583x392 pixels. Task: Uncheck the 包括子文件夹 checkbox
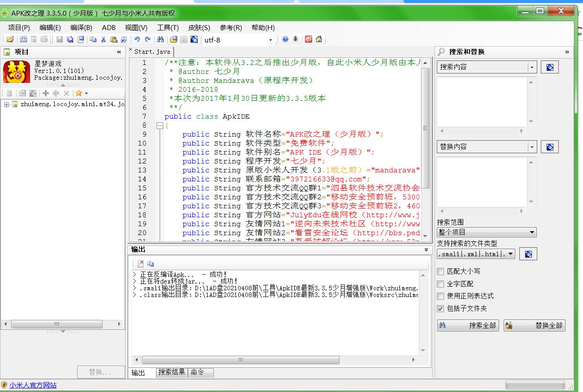pyautogui.click(x=440, y=309)
